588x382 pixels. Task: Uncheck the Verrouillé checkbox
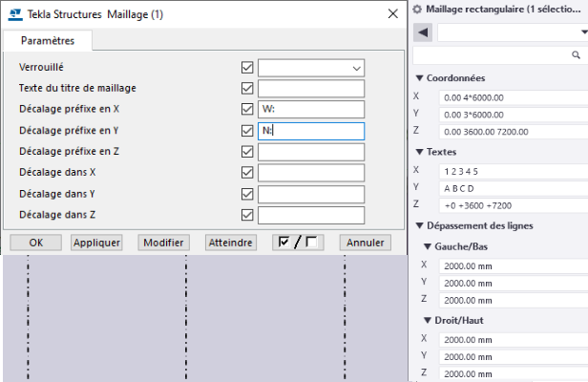coord(248,68)
